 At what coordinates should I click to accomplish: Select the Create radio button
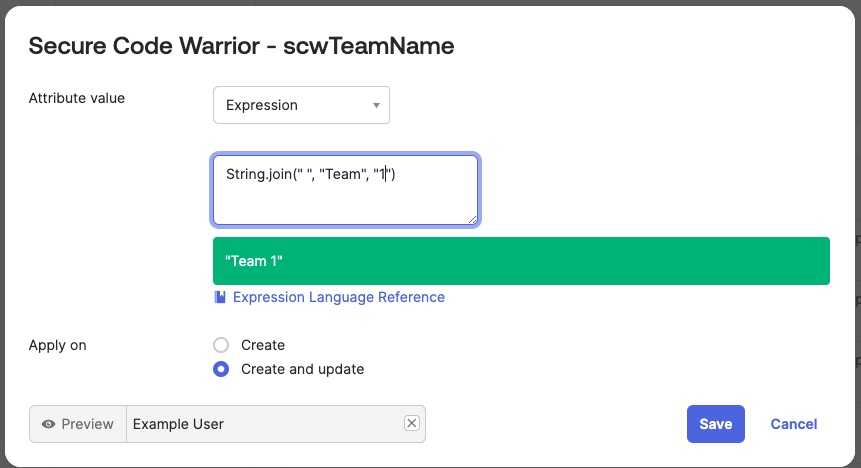tap(221, 345)
